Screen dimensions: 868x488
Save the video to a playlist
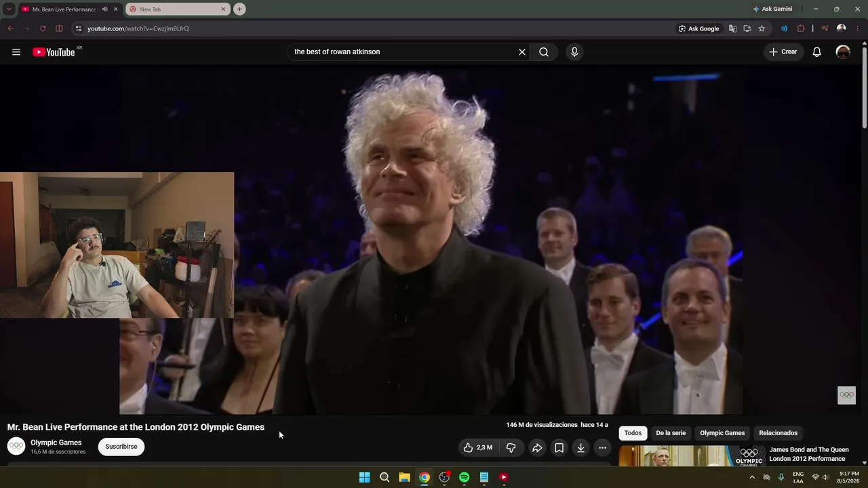coord(559,448)
